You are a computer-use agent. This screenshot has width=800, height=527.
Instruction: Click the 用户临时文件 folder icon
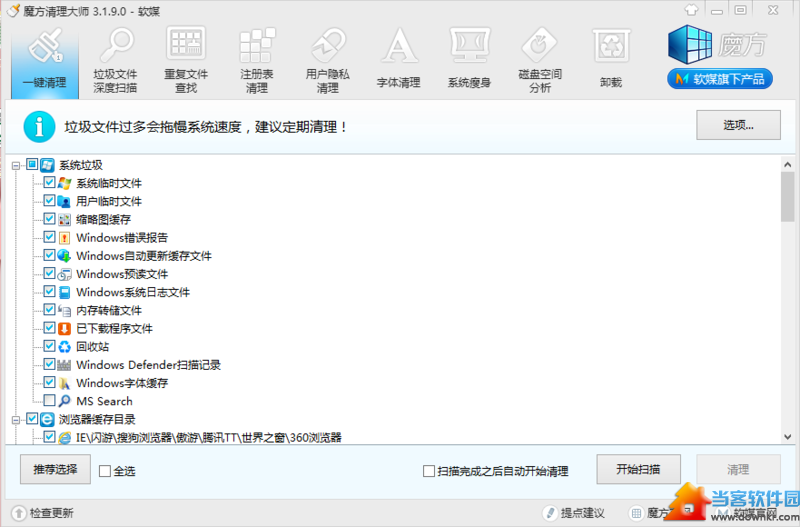(x=64, y=202)
